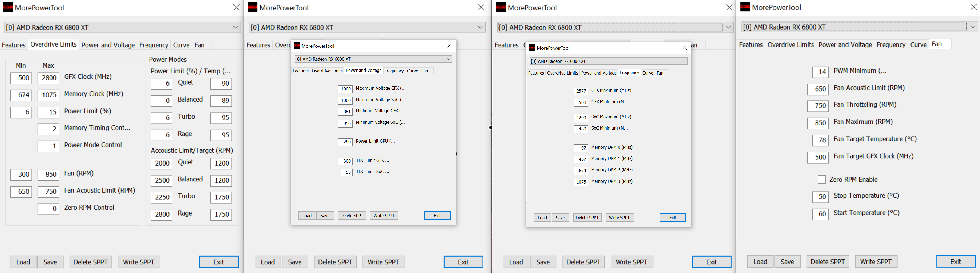
Task: Click Write SPPT in the Overdrive Limits window
Action: [x=139, y=262]
